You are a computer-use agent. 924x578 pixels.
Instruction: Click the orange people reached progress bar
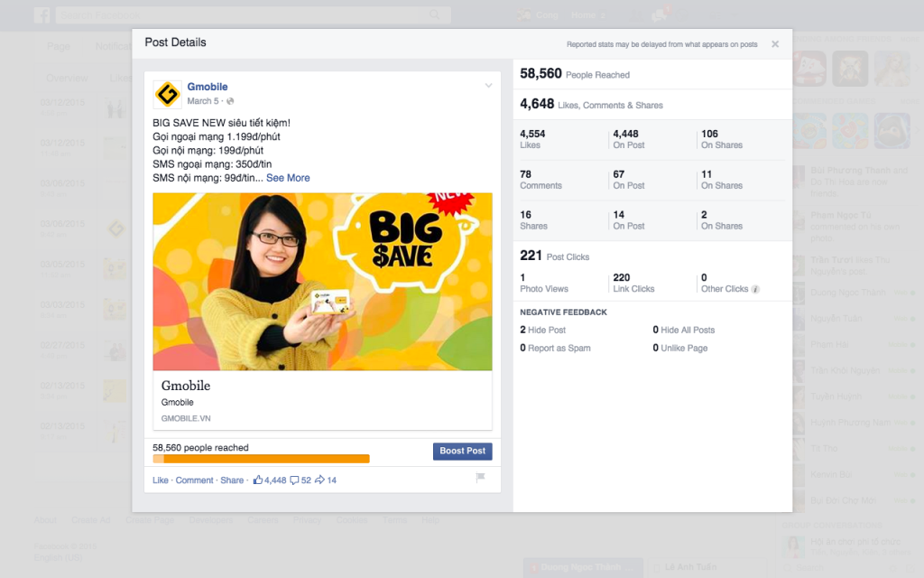coord(261,459)
